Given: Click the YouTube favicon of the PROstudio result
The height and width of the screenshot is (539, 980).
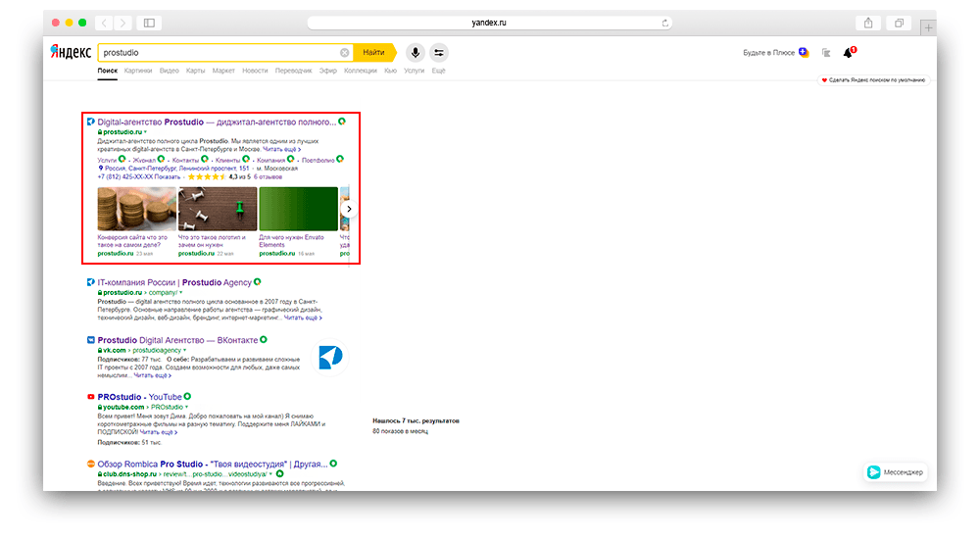Looking at the screenshot, I should (90, 397).
